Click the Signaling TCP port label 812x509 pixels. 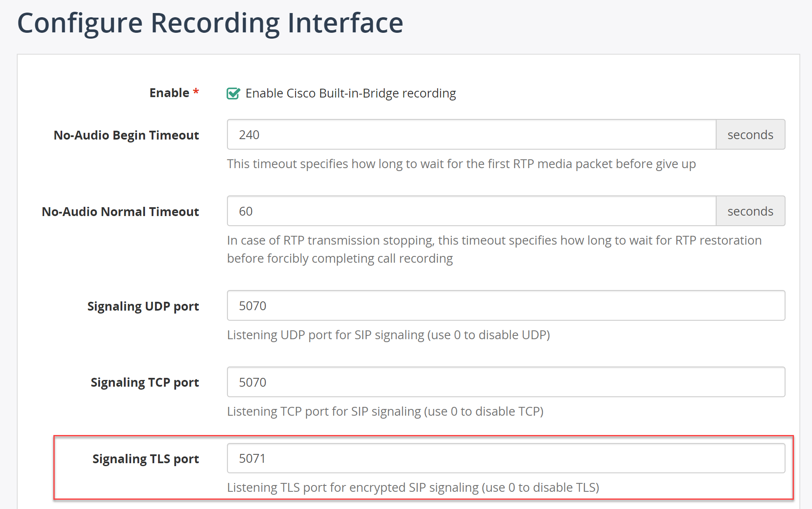[145, 382]
